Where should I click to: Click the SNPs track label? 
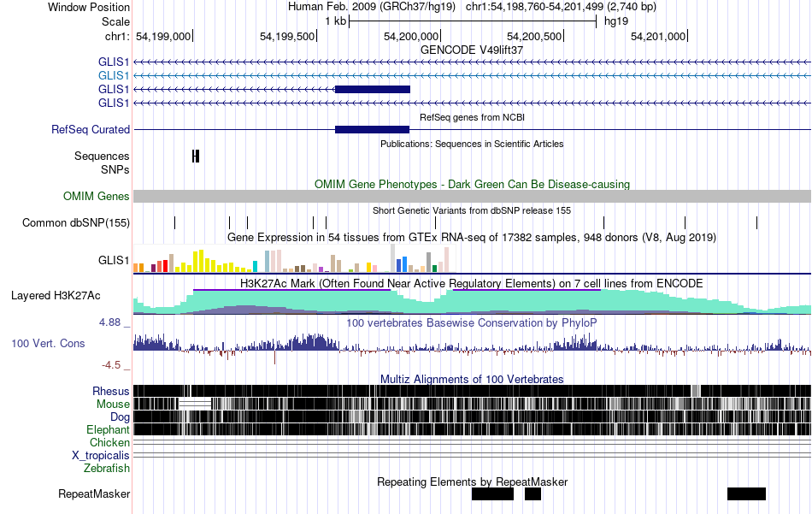115,169
